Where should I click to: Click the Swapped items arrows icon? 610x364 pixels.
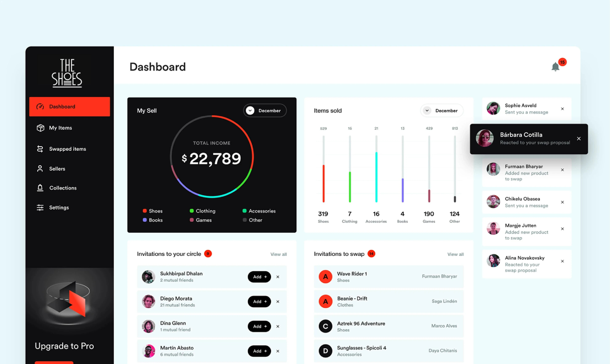pos(40,149)
